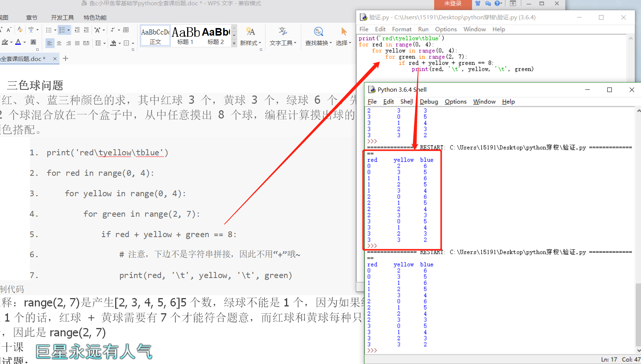Open the Select (选择) dropdown

click(344, 43)
